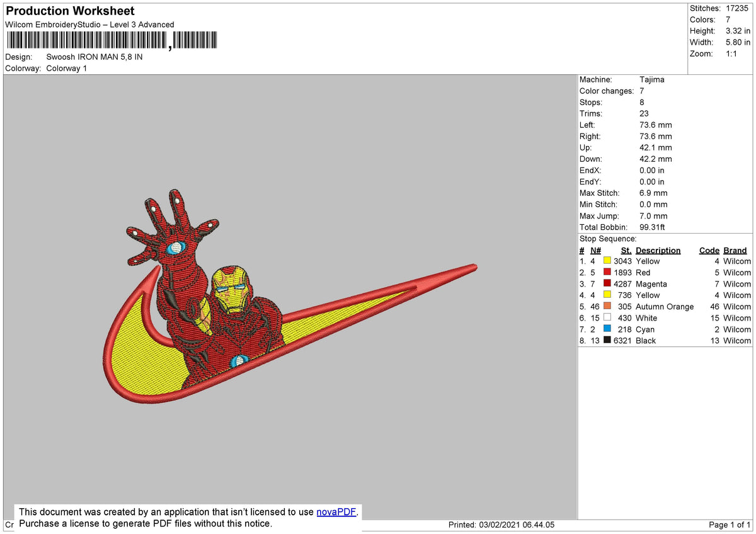Viewport: 756px width, 534px height.
Task: Sort by the Brand column header
Action: point(735,250)
